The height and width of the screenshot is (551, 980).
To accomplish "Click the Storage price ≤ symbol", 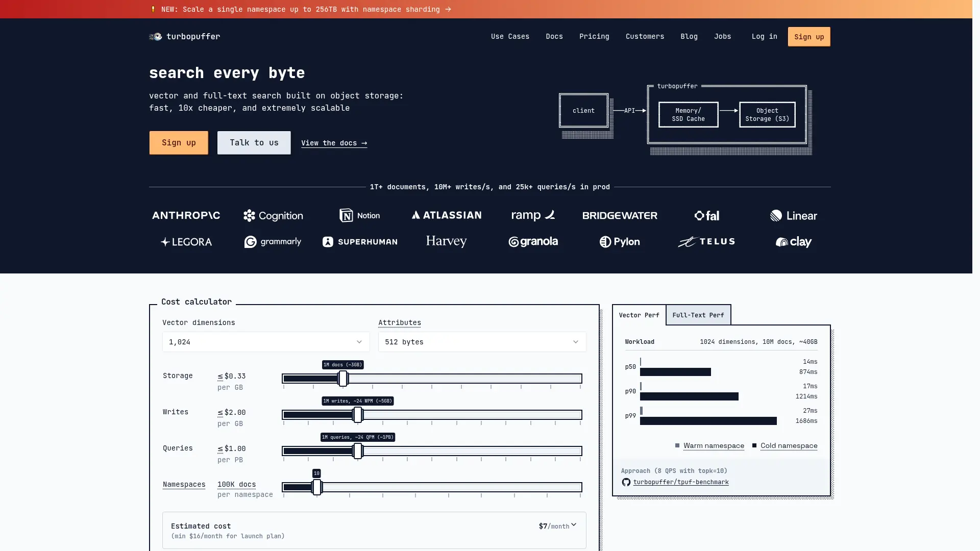I will (x=220, y=377).
